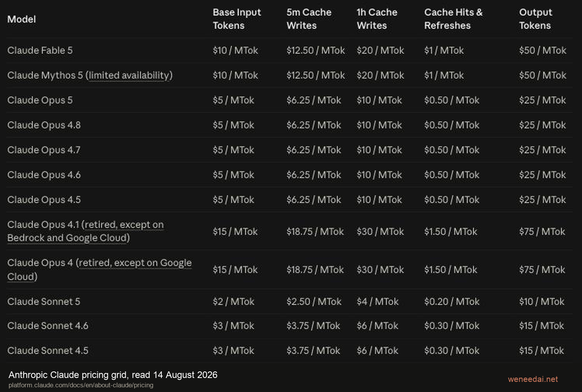Click Claude Sonnet 5 output price $10 / MTok
582x392 pixels.
(542, 301)
